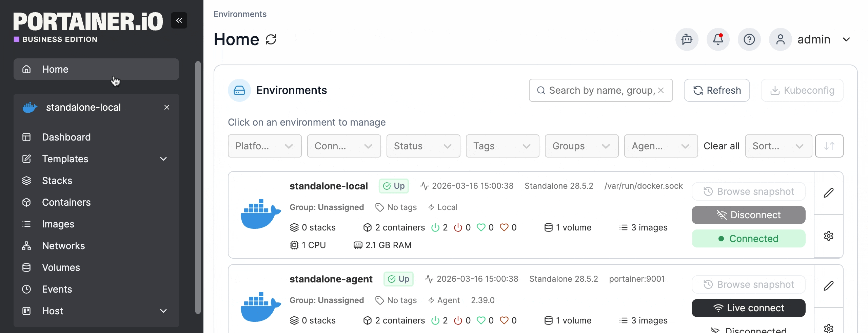Screen dimensions: 868x333
Task: Toggle the sort order direction button
Action: [829, 146]
